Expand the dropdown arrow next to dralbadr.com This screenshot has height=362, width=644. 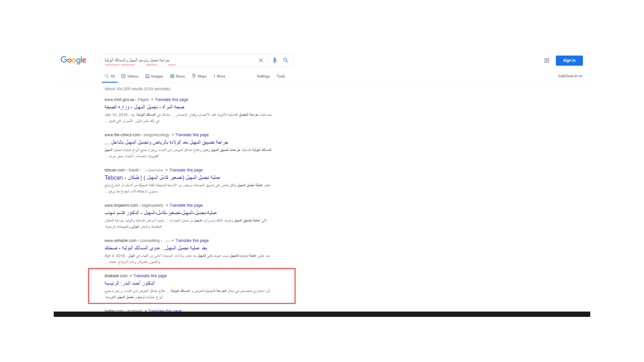[131, 276]
